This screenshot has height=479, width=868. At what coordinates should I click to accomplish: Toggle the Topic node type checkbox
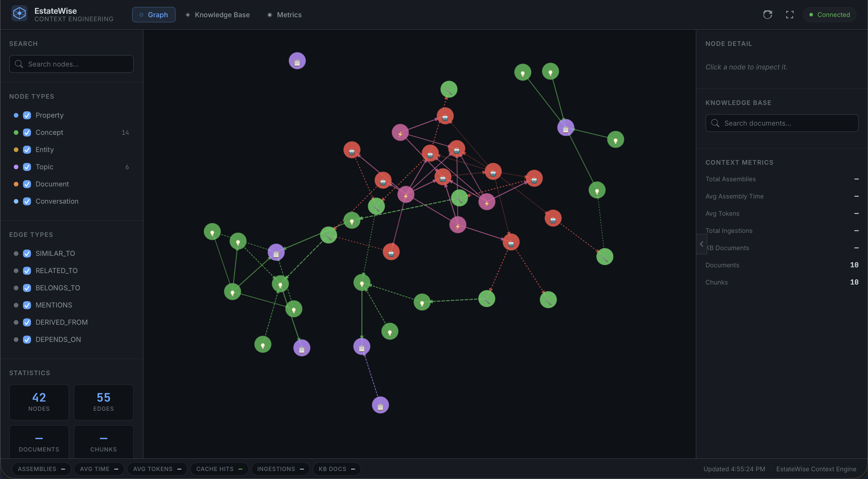(27, 167)
